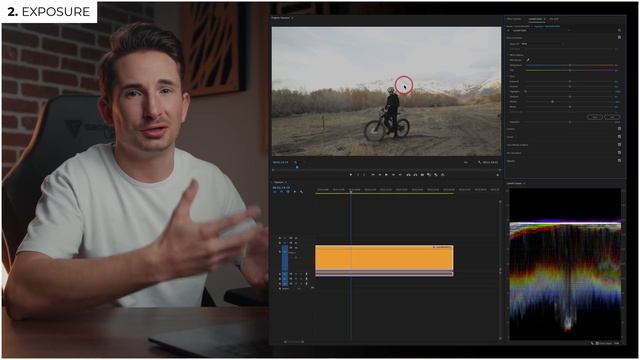The image size is (640, 360).
Task: Pick the White Balance eyedropper selector
Action: click(x=528, y=60)
